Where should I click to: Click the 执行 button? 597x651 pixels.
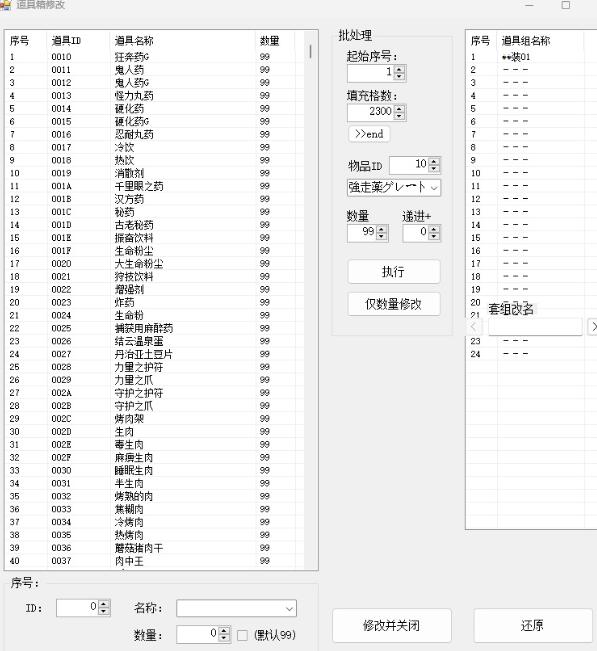pyautogui.click(x=394, y=272)
